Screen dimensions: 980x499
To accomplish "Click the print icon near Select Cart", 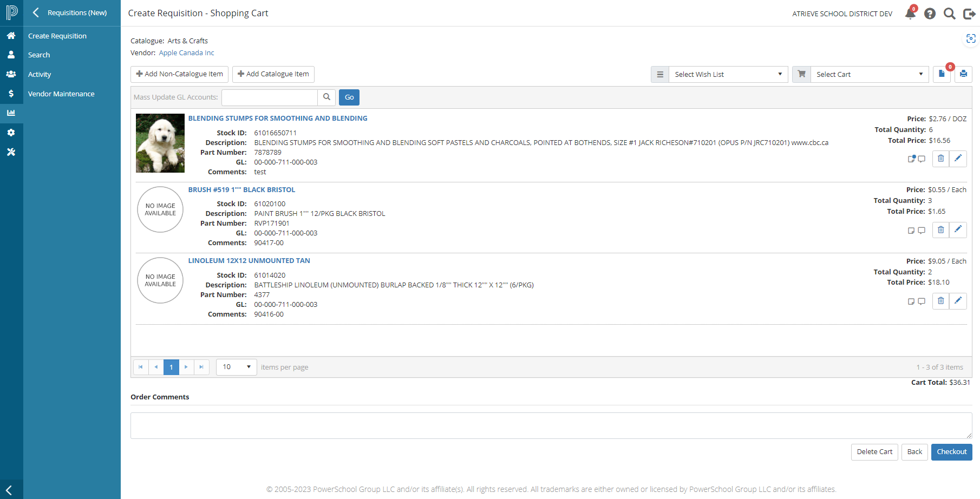I will 963,74.
